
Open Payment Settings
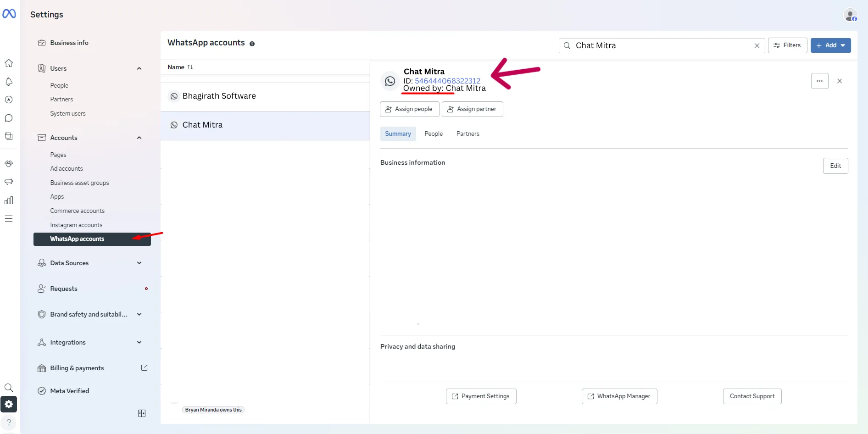pyautogui.click(x=481, y=396)
